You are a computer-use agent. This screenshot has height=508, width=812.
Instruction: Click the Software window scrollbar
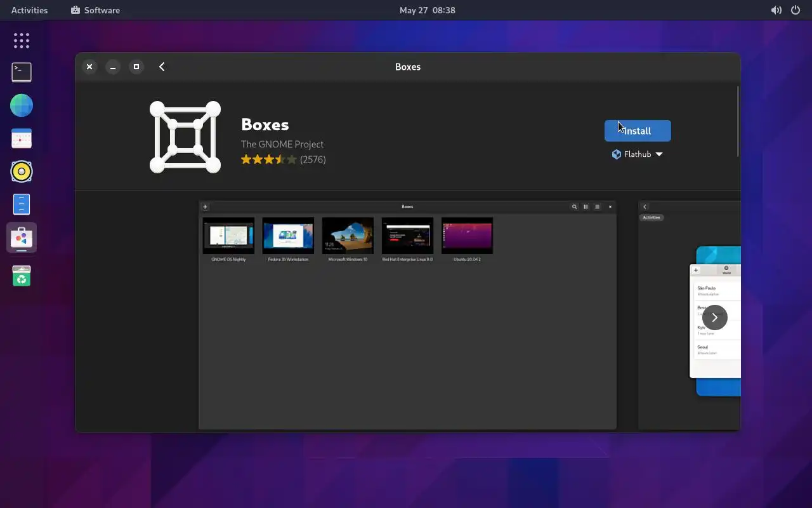click(738, 121)
